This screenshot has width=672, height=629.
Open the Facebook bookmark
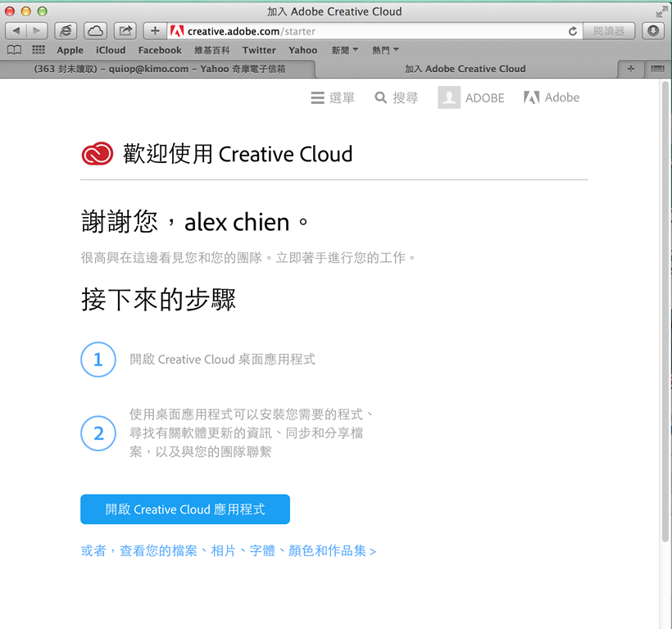[160, 50]
